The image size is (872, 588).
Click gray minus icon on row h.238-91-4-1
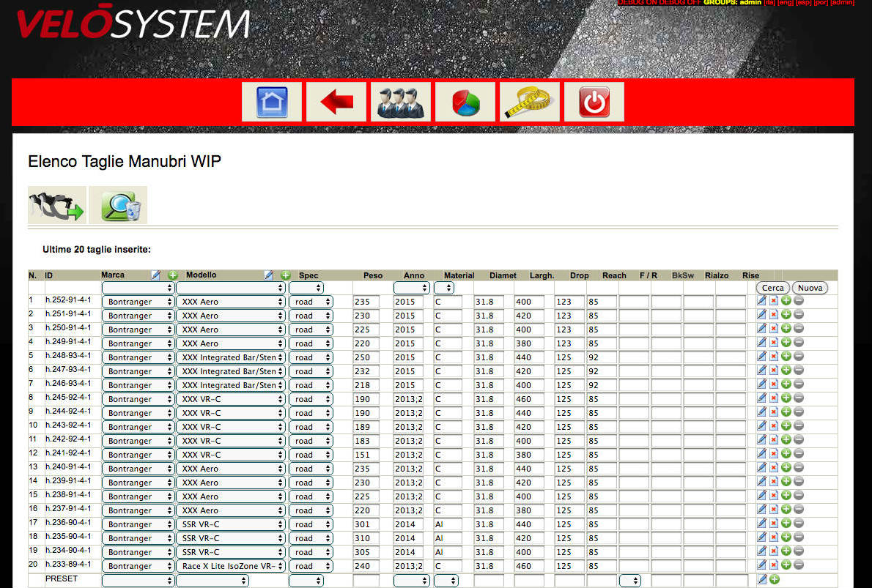pyautogui.click(x=799, y=495)
